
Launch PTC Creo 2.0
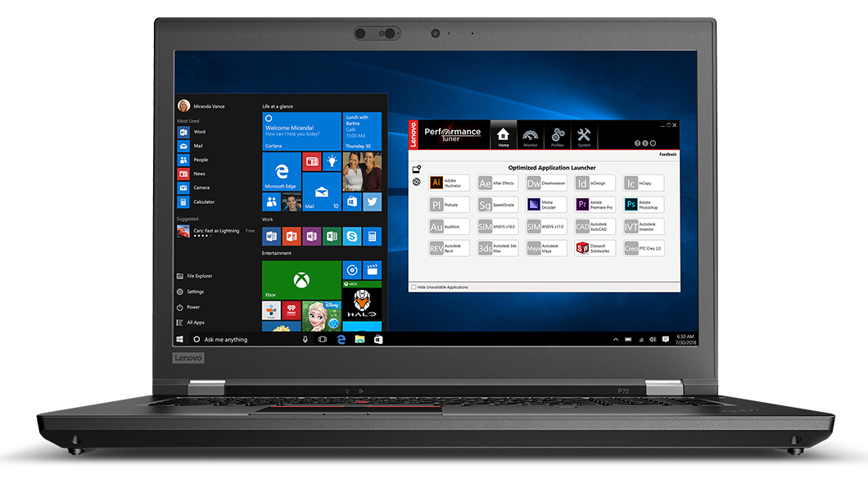click(x=643, y=247)
